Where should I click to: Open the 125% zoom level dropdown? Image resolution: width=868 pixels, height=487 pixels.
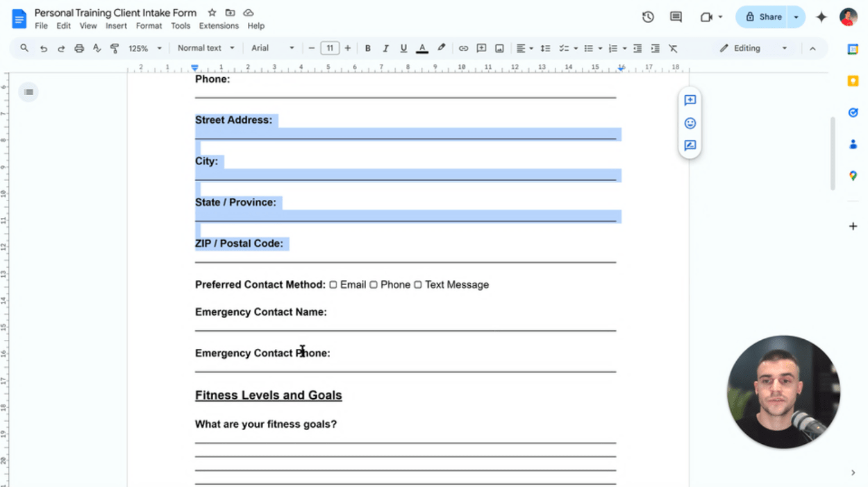[x=144, y=48]
